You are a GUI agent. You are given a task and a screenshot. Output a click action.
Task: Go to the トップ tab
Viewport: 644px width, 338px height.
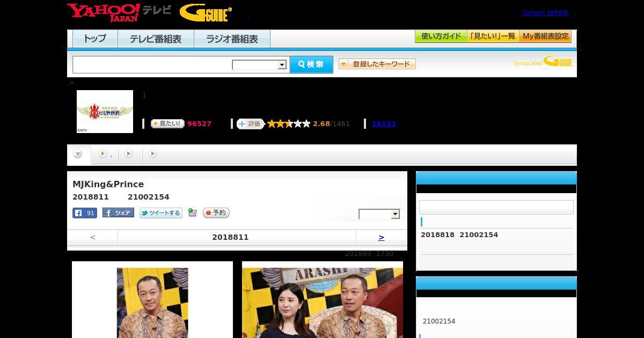click(x=95, y=39)
